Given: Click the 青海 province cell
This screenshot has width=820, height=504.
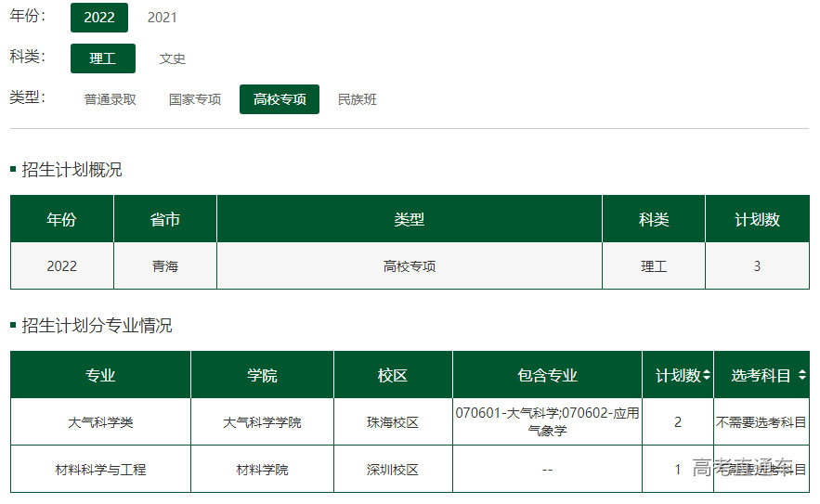Looking at the screenshot, I should [165, 266].
